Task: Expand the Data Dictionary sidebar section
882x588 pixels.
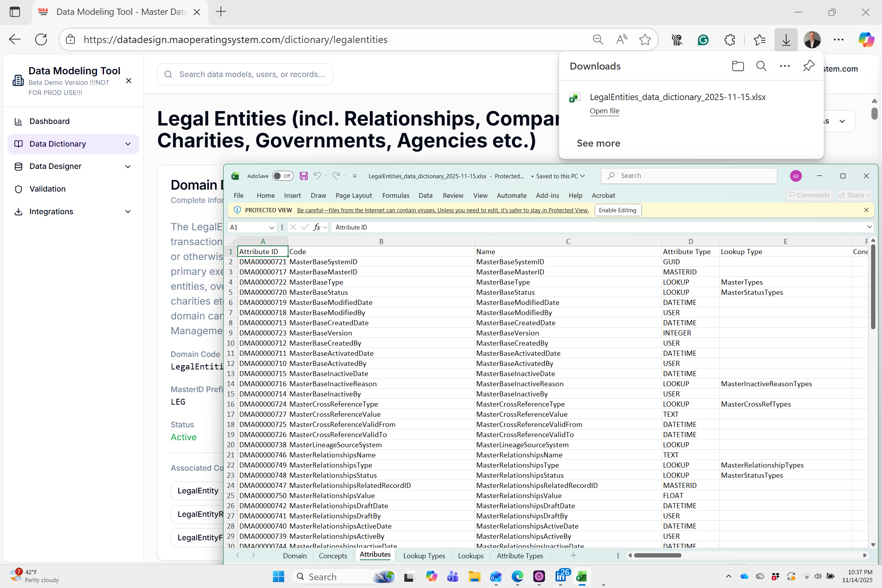Action: click(128, 144)
